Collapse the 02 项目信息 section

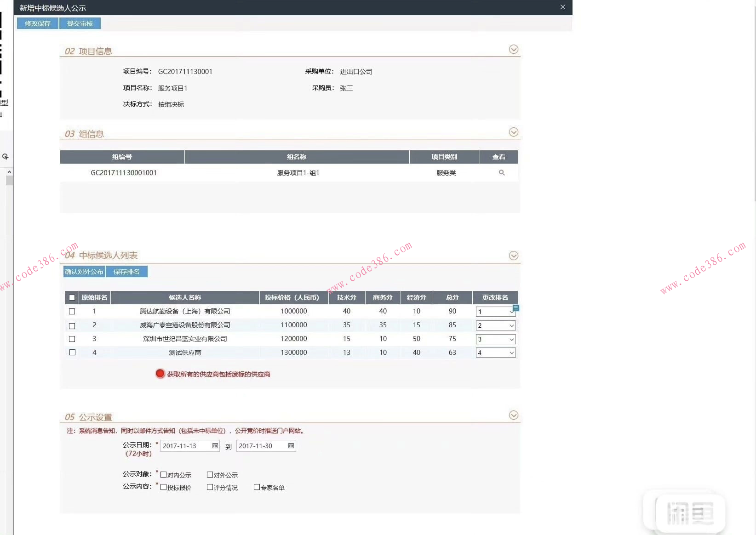pos(514,49)
